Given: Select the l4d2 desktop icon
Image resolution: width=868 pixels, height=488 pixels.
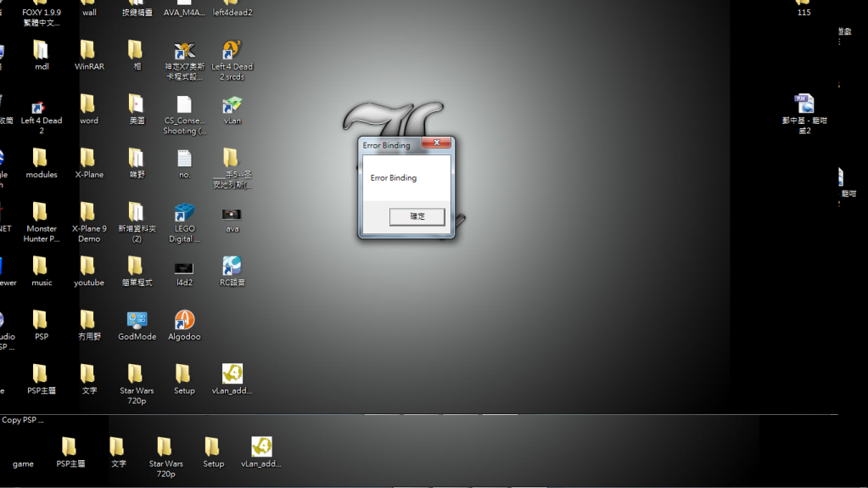Looking at the screenshot, I should tap(184, 267).
